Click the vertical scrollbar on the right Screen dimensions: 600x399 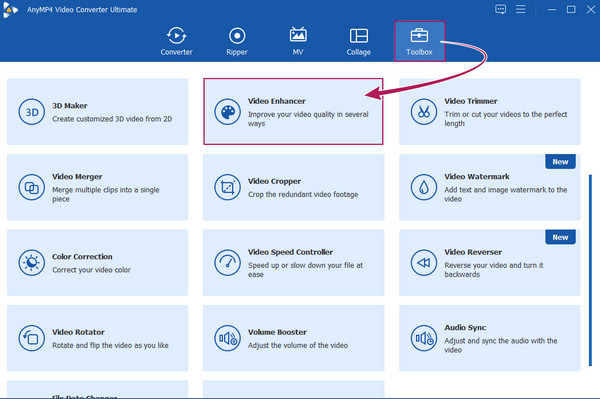(590, 270)
